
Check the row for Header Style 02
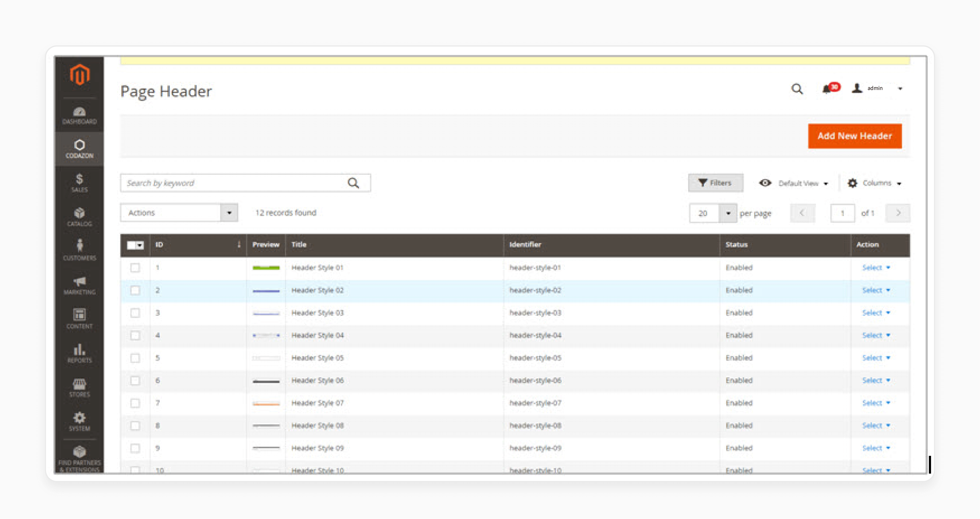click(135, 291)
